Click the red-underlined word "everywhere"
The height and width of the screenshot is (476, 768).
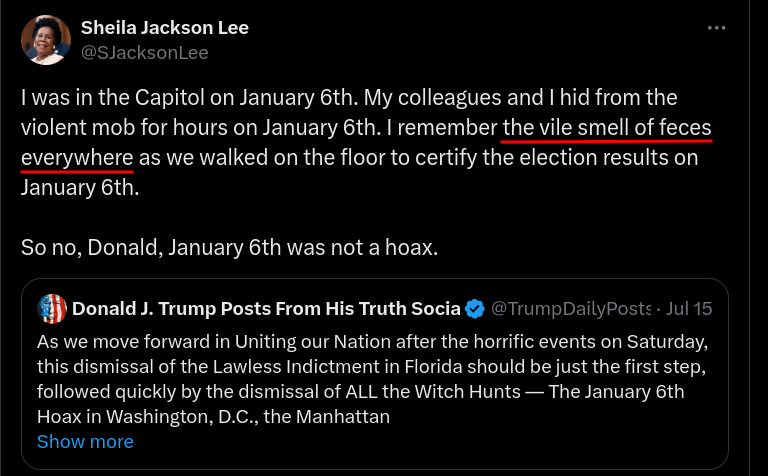[77, 157]
